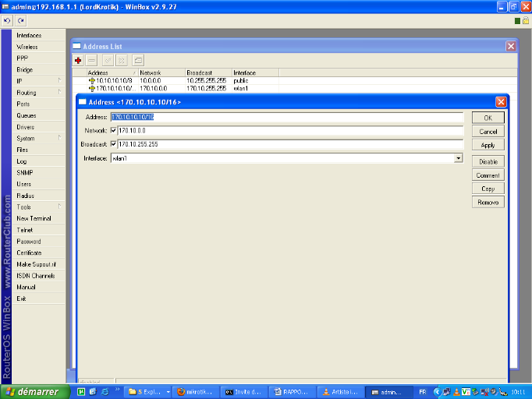
Task: Open the Interface dropdown arrow
Action: [459, 158]
